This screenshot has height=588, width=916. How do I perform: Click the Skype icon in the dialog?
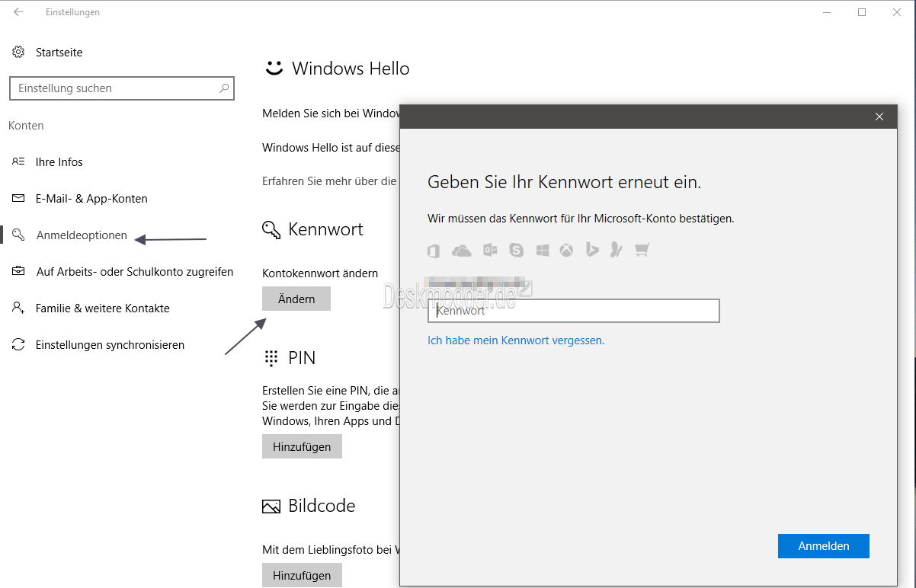pos(517,250)
